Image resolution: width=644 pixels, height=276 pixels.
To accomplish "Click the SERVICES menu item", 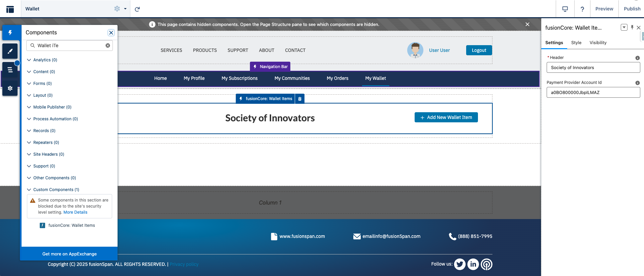I will pos(171,50).
